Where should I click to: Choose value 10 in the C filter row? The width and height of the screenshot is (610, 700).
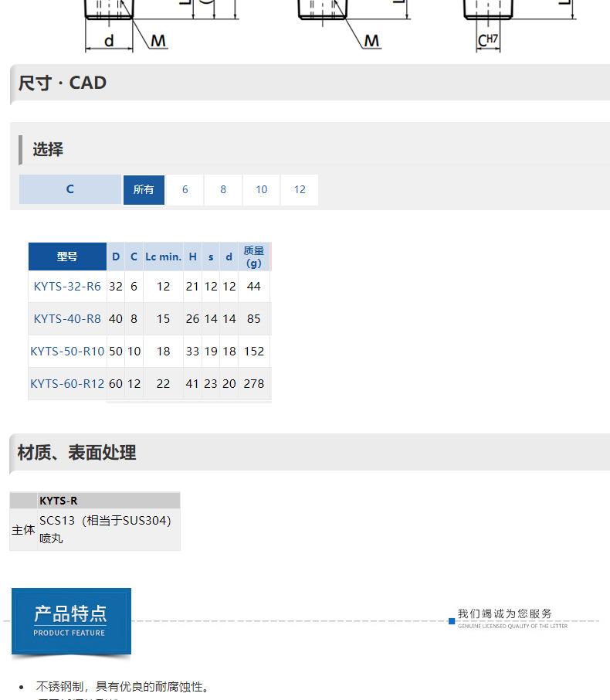click(261, 189)
